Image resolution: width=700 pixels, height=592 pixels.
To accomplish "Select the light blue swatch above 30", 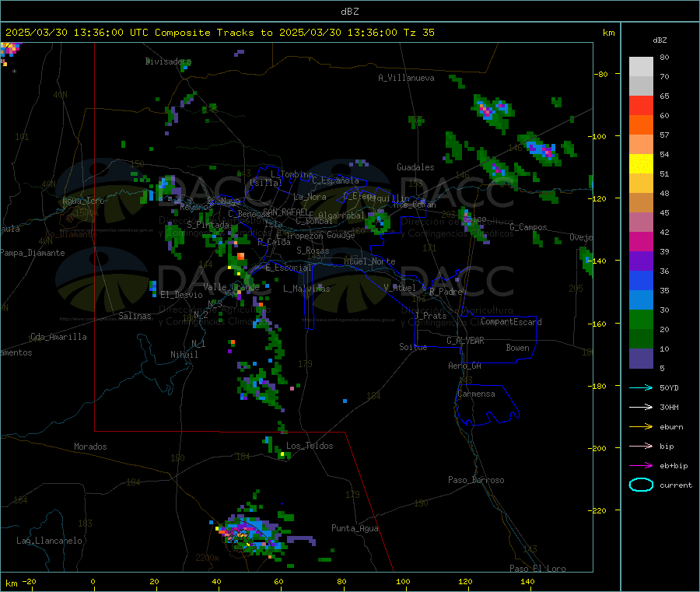I will click(x=641, y=300).
